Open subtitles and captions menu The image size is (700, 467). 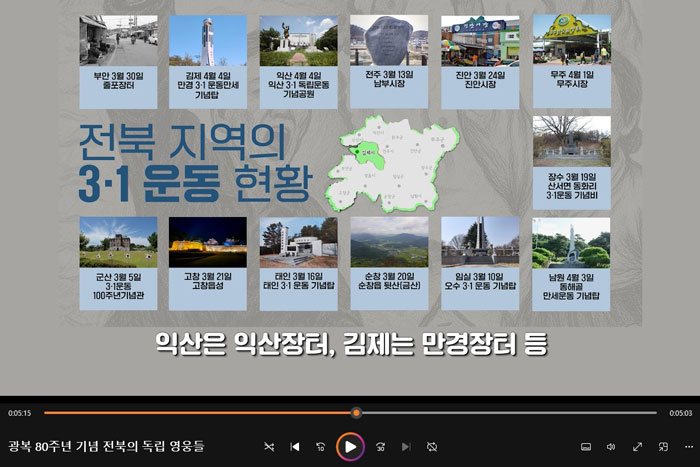(586, 446)
